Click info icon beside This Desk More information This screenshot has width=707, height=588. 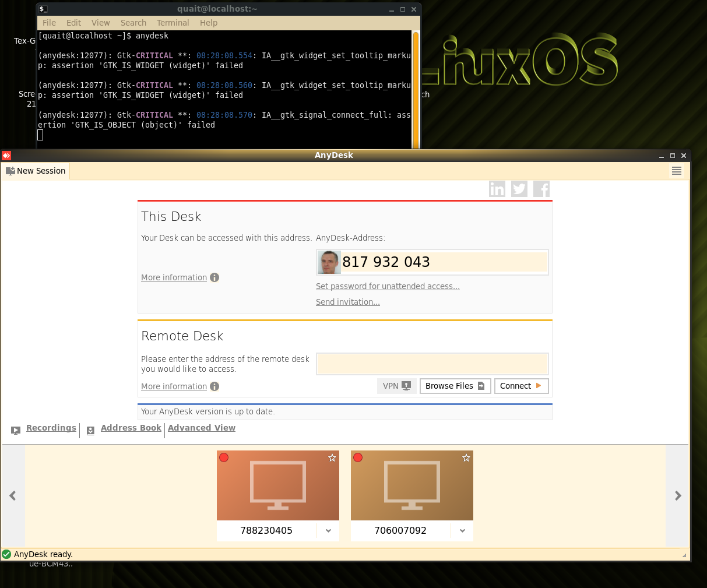pyautogui.click(x=214, y=277)
